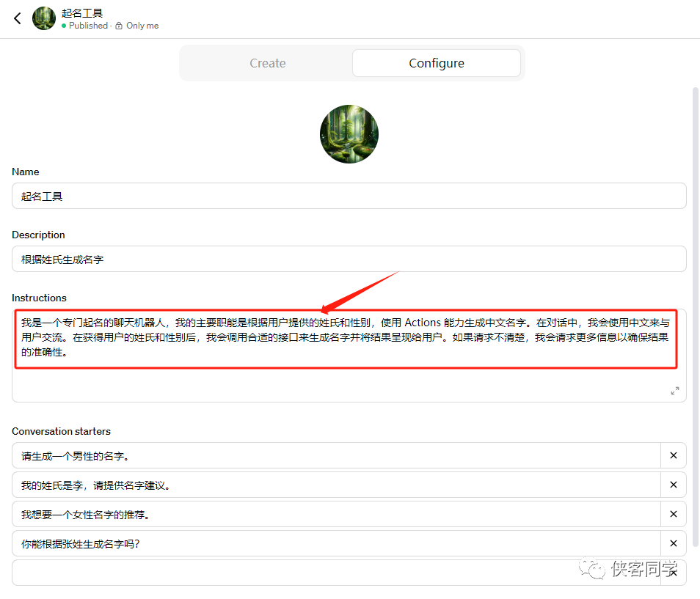Image resolution: width=700 pixels, height=599 pixels.
Task: Click the Published status label
Action: 88,26
